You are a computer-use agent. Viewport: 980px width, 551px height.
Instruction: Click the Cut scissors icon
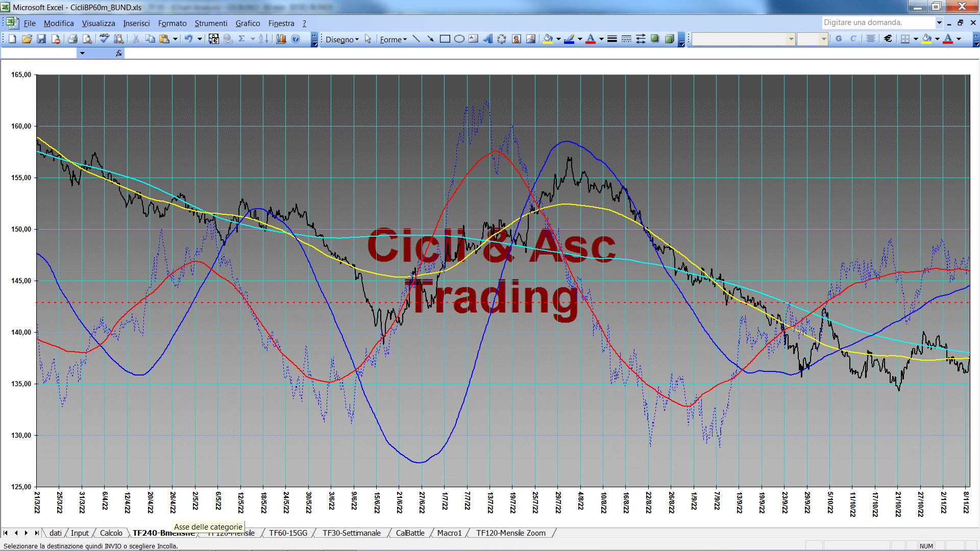[x=136, y=39]
